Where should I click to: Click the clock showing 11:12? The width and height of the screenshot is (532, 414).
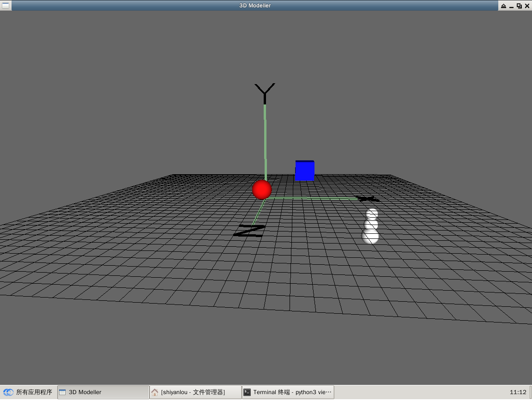(x=518, y=392)
